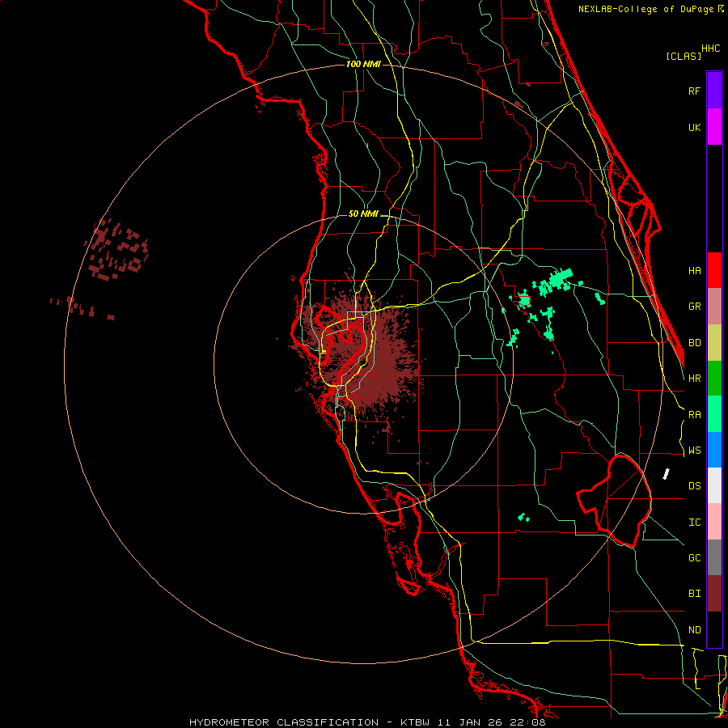Click the BI brown legend swatch

coord(714,594)
